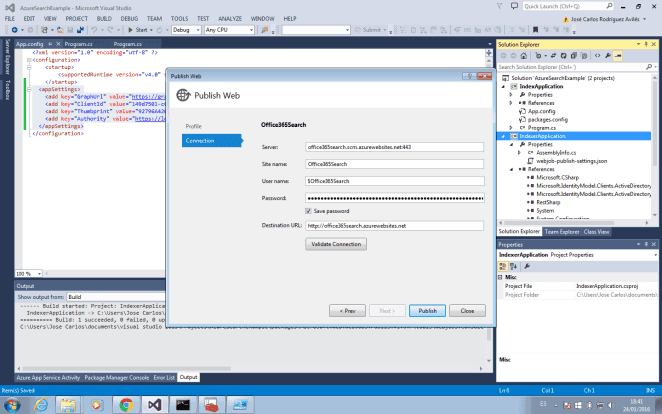Expand Program.cs node in Solution Explorer
Image resolution: width=662 pixels, height=414 pixels.
pyautogui.click(x=511, y=128)
